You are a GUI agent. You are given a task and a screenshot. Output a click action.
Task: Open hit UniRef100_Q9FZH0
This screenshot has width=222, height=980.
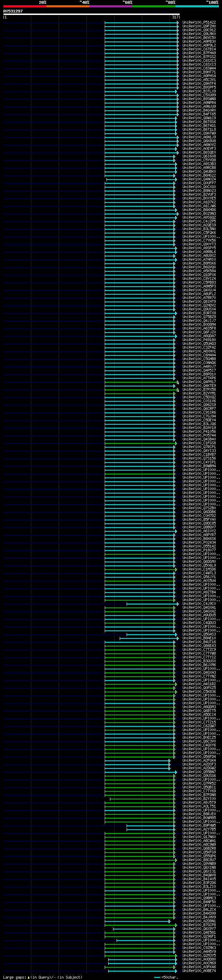tap(199, 26)
